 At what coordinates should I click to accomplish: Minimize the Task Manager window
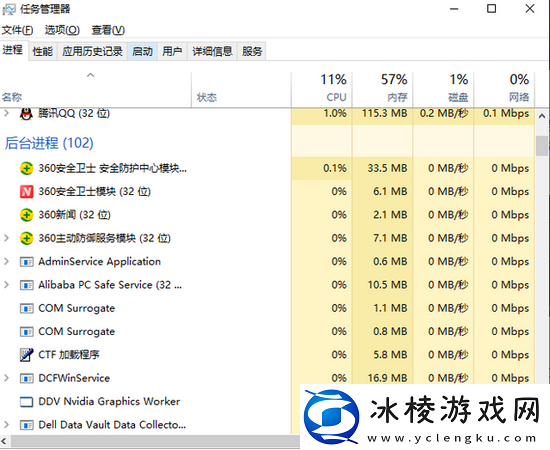click(454, 9)
